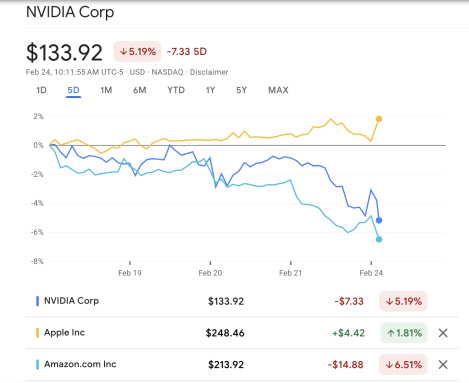Click the 5.19% badge in NVIDIA row
This screenshot has width=469, height=383.
tap(403, 301)
